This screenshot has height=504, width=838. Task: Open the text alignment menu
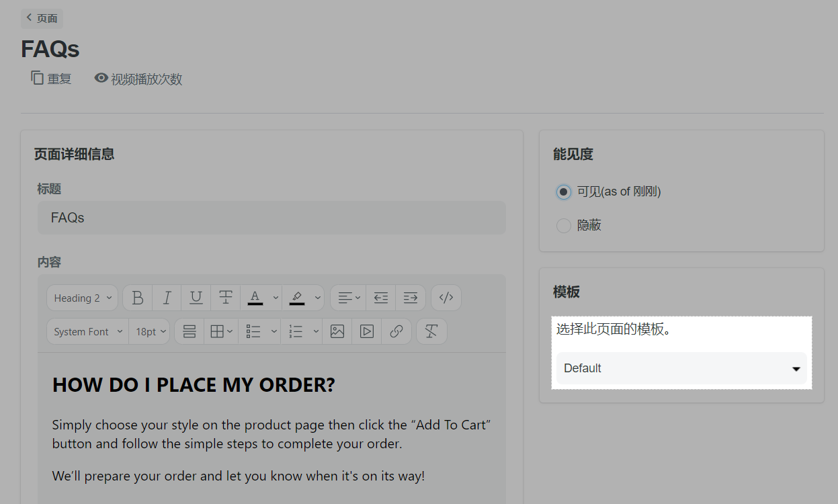(x=349, y=298)
